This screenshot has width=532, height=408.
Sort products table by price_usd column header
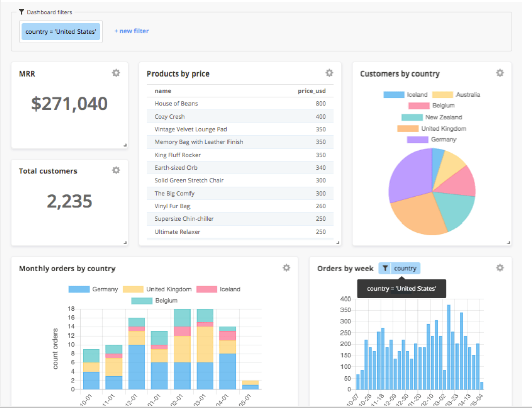(x=312, y=91)
